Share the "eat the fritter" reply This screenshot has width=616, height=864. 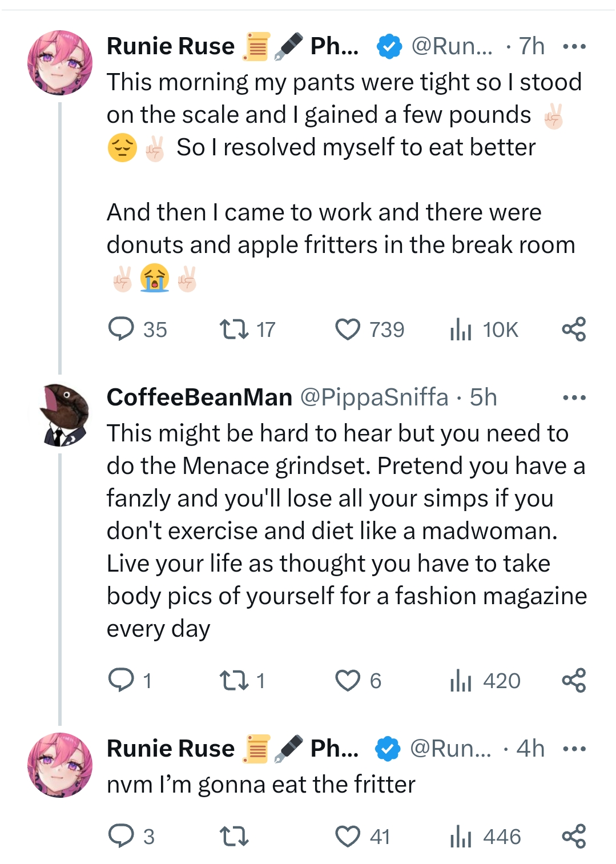[x=574, y=837]
